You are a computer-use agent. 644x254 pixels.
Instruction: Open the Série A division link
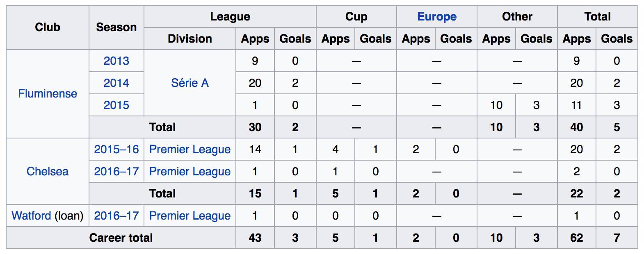pyautogui.click(x=190, y=83)
